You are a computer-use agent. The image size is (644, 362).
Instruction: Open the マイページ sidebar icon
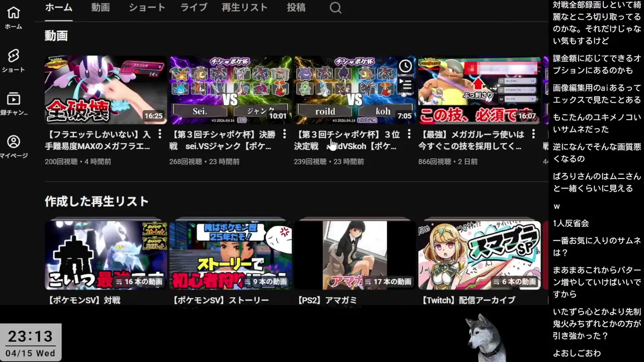point(14,142)
